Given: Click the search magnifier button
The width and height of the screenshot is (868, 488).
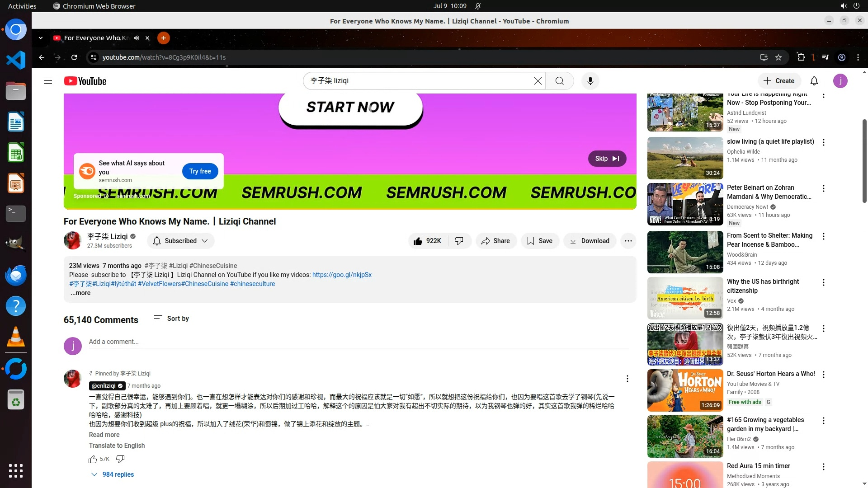Looking at the screenshot, I should click(559, 81).
